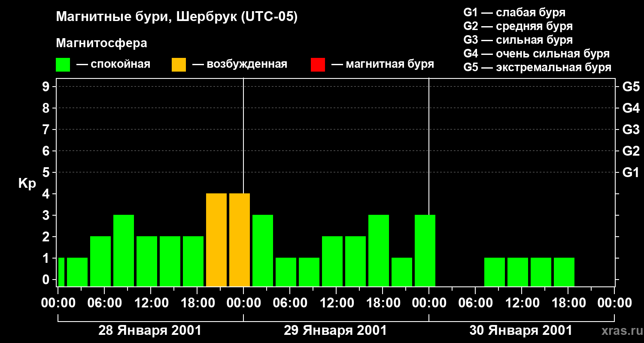Click the Kp 3 green bar over 18:00 on 29 Января

[x=379, y=250]
